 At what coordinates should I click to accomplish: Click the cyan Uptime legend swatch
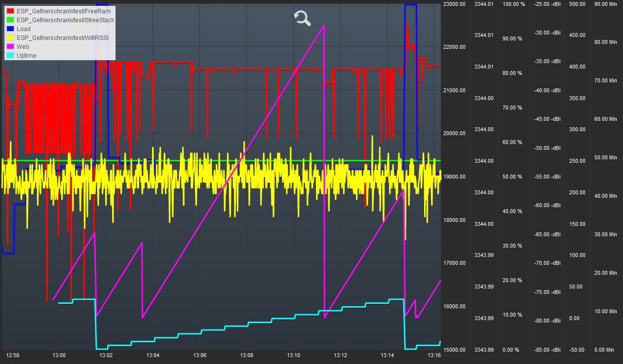pos(10,55)
